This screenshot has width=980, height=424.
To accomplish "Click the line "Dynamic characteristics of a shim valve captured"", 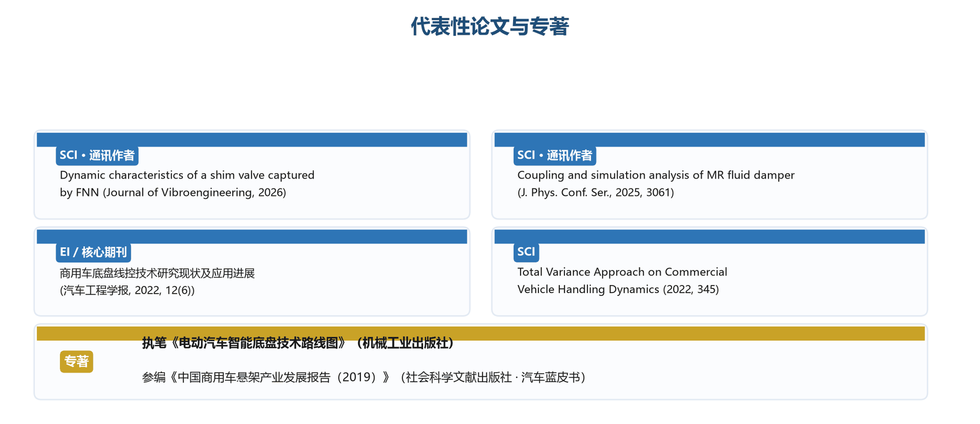I will pos(187,175).
